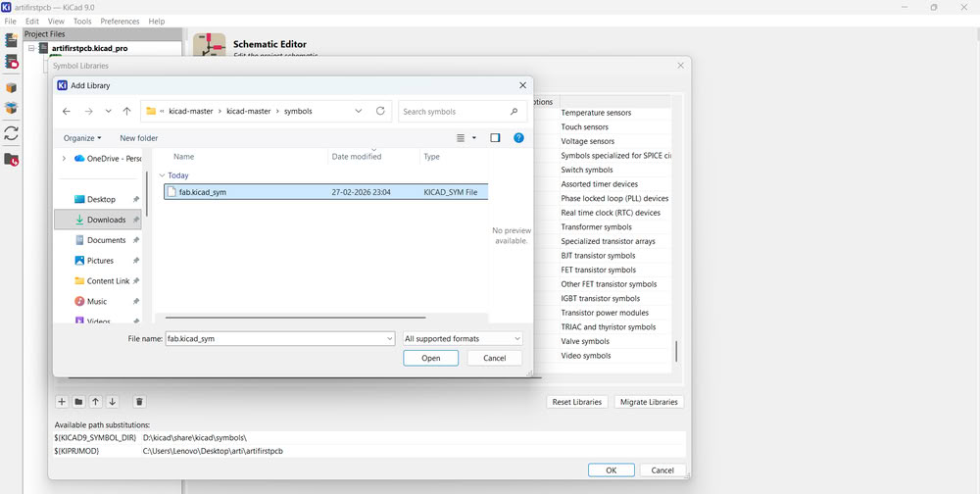Go up one folder level
The height and width of the screenshot is (494, 980).
coord(126,112)
